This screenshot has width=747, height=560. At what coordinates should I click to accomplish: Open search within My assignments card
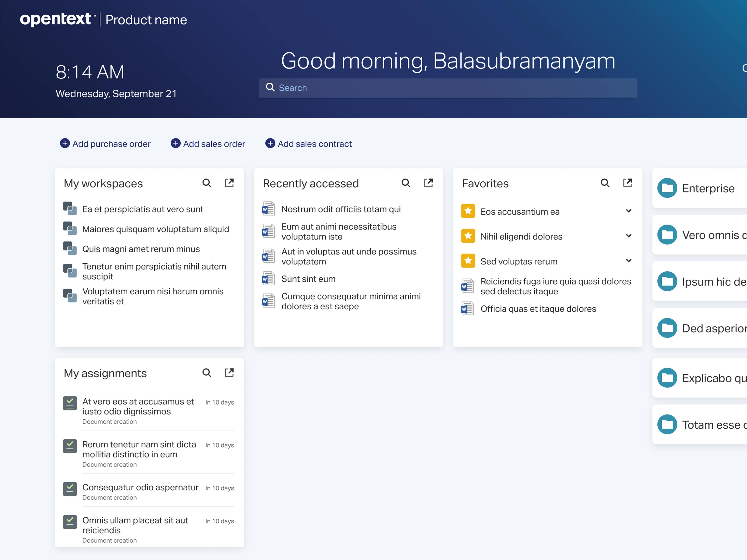pos(207,372)
